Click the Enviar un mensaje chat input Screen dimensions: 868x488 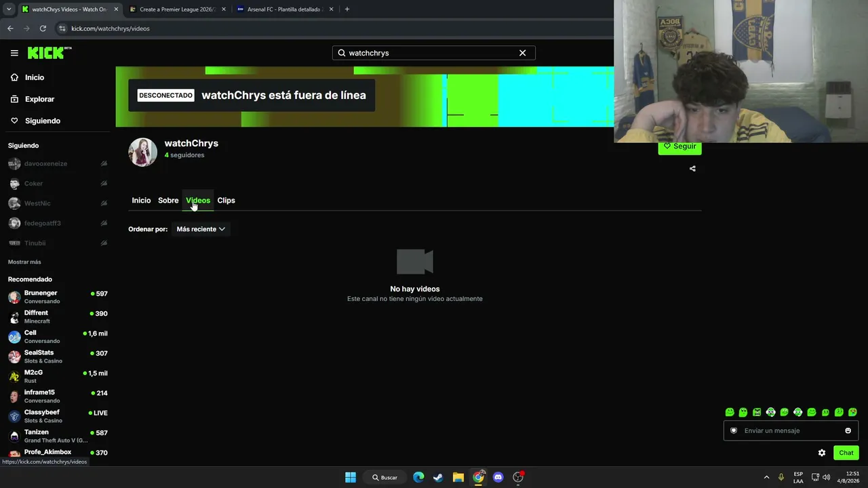(791, 430)
